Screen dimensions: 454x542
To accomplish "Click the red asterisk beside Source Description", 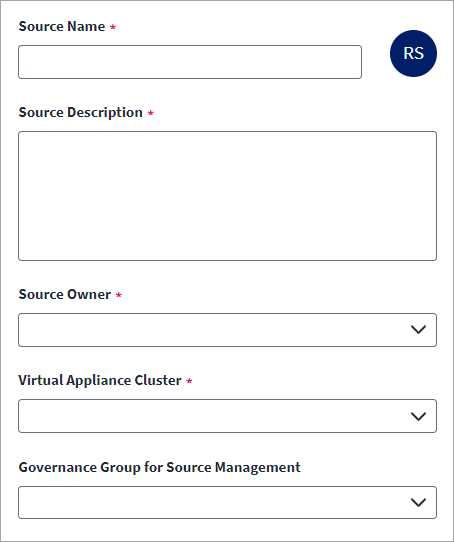I will (x=150, y=113).
